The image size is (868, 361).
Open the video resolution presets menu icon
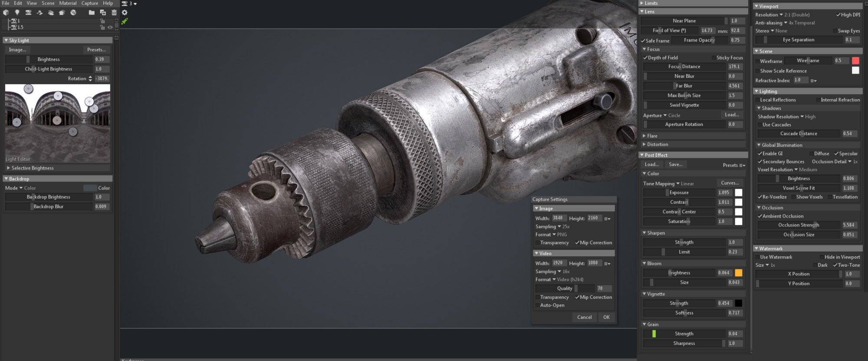(607, 264)
